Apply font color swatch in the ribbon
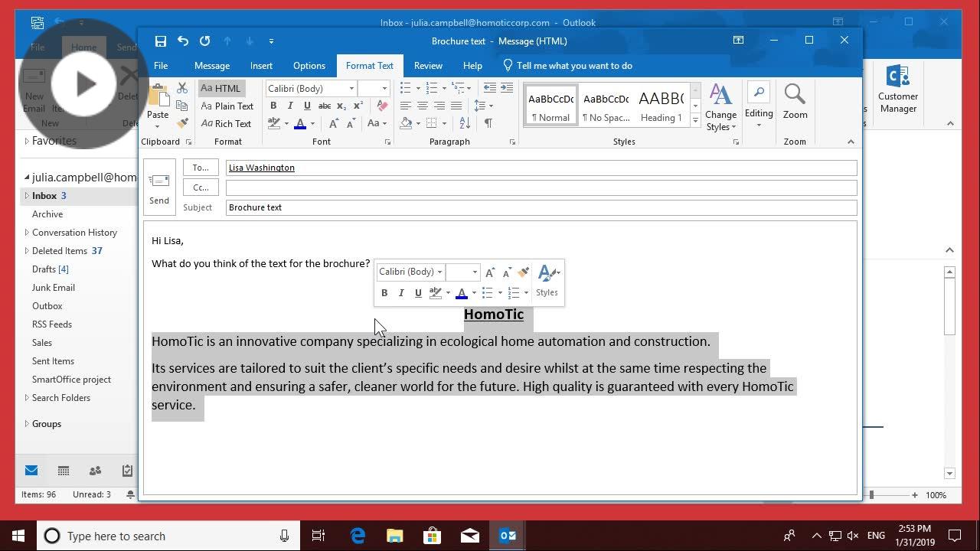The image size is (980, 551). (300, 123)
